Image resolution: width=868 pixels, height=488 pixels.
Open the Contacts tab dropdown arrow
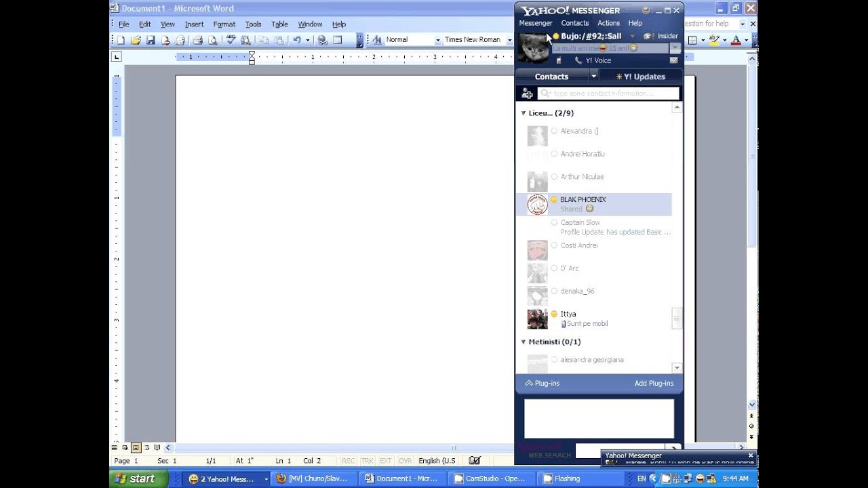593,77
